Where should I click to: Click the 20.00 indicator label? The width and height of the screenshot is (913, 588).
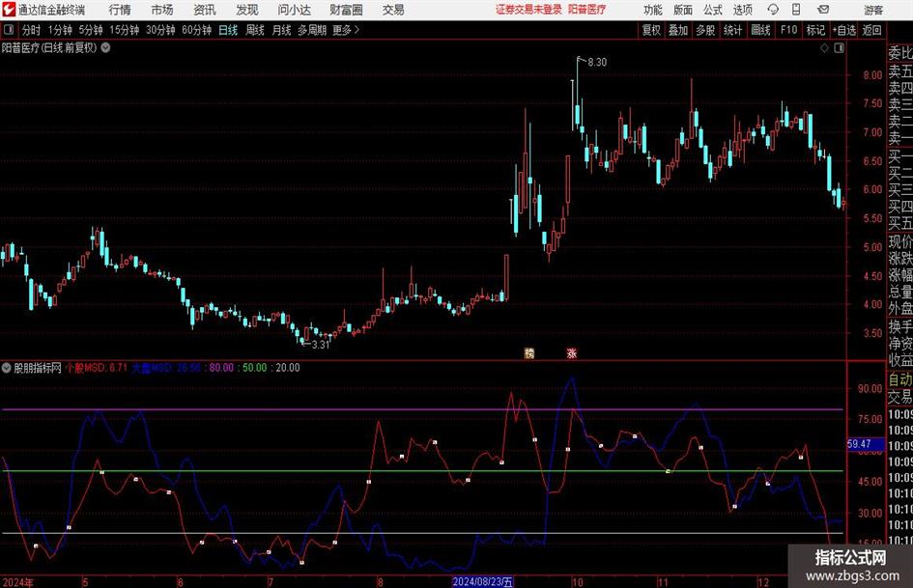[x=288, y=367]
